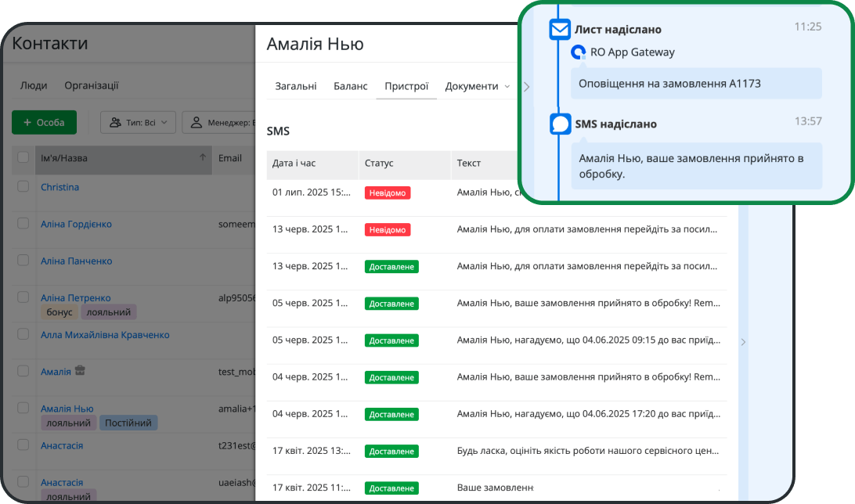The width and height of the screenshot is (855, 504).
Task: Open the Тип: Всі filter dropdown
Action: [x=138, y=123]
